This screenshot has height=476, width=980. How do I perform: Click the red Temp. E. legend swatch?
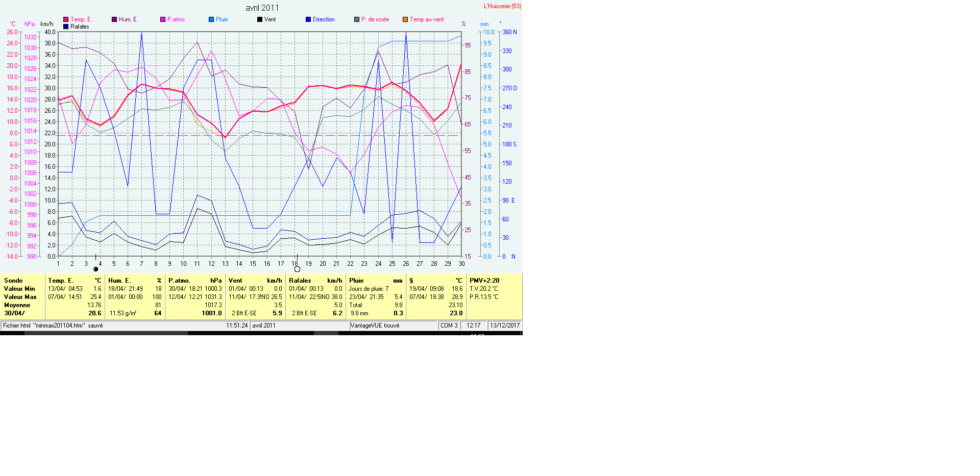point(66,19)
